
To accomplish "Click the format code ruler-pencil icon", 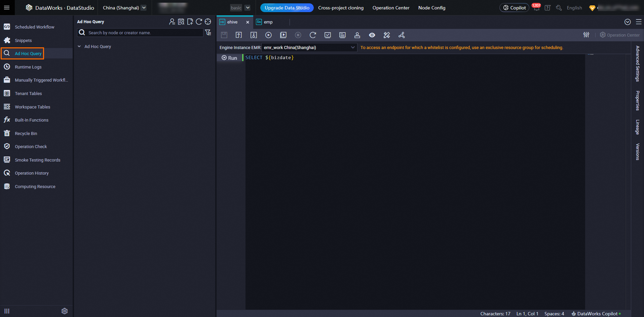I will click(387, 35).
